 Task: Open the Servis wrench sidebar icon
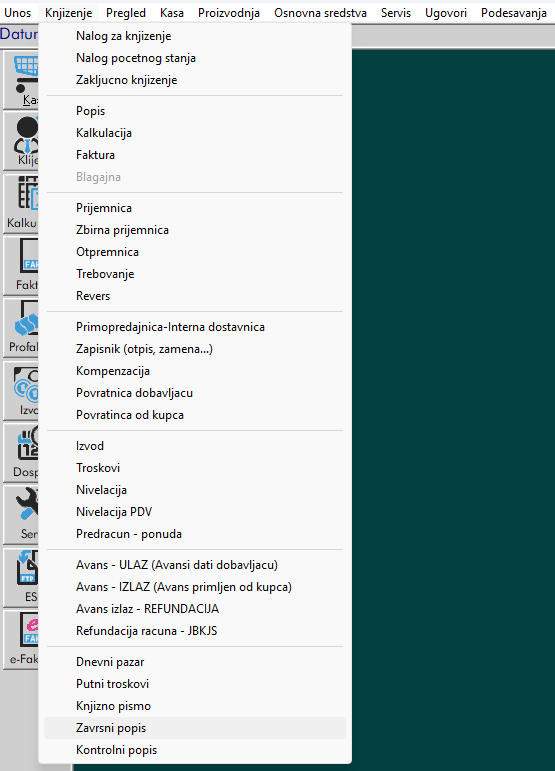click(21, 514)
